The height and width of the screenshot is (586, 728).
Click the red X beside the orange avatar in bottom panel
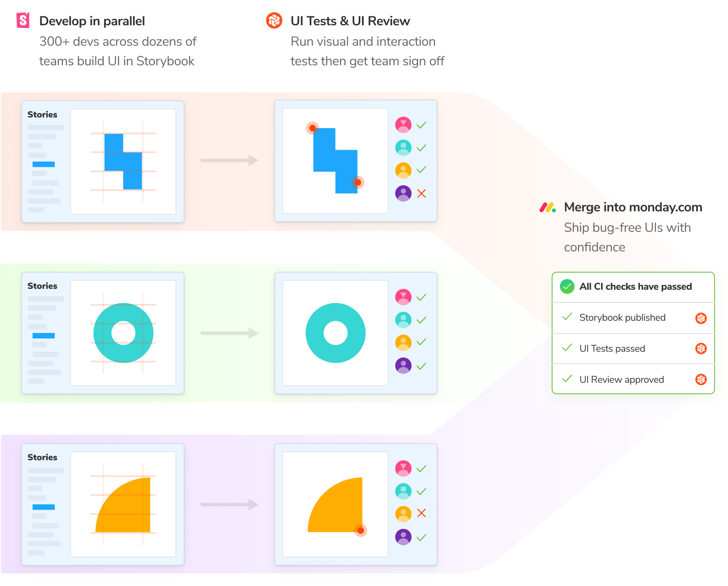[x=422, y=513]
